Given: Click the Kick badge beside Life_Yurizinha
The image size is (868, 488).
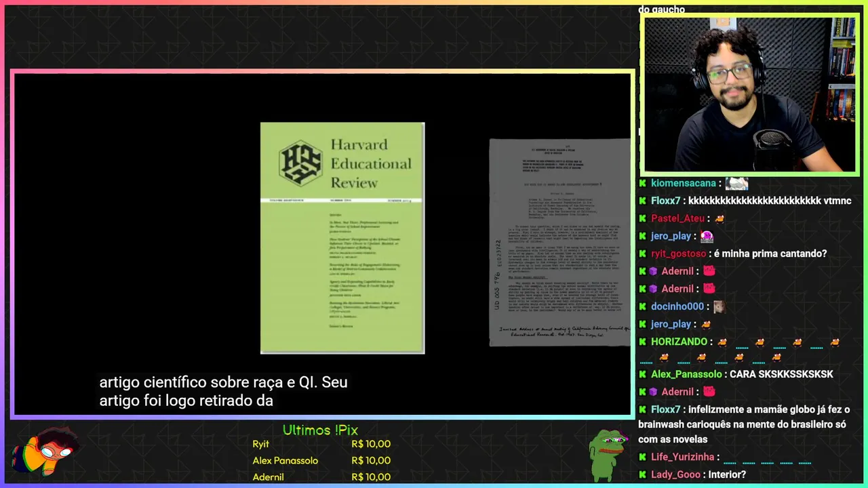Looking at the screenshot, I should [x=642, y=457].
